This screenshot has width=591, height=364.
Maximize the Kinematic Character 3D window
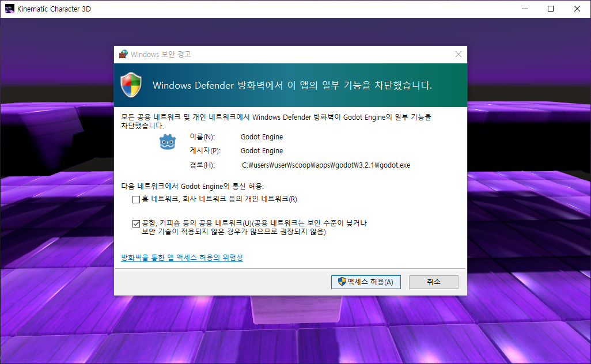[551, 9]
